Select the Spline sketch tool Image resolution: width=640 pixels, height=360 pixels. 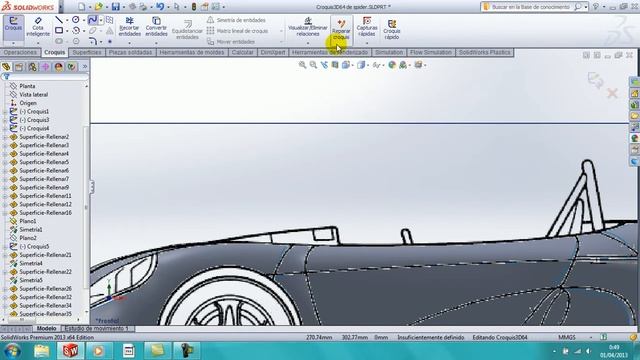click(x=93, y=20)
